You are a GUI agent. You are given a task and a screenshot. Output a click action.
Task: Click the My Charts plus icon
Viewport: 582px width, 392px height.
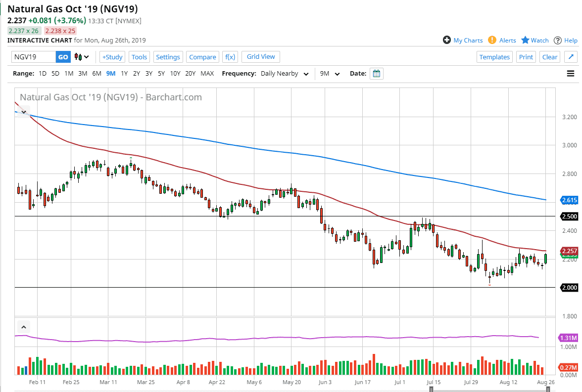[447, 40]
